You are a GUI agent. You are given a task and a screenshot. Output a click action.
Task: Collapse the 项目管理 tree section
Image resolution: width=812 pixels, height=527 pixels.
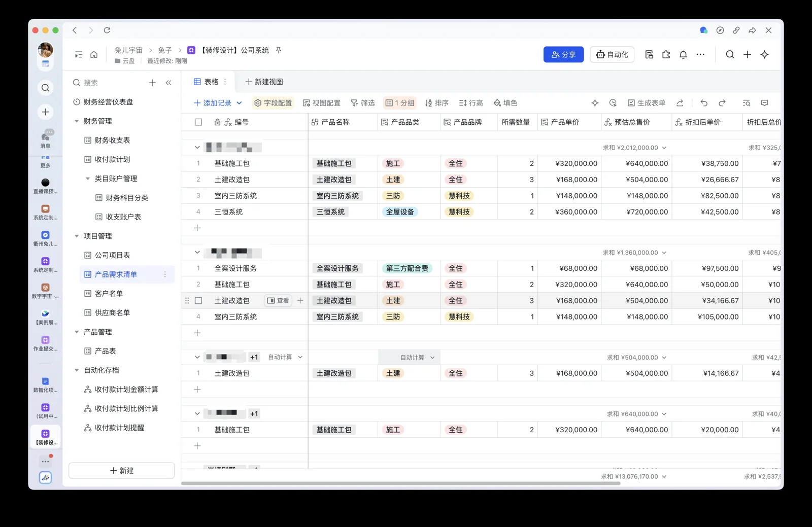(x=77, y=236)
